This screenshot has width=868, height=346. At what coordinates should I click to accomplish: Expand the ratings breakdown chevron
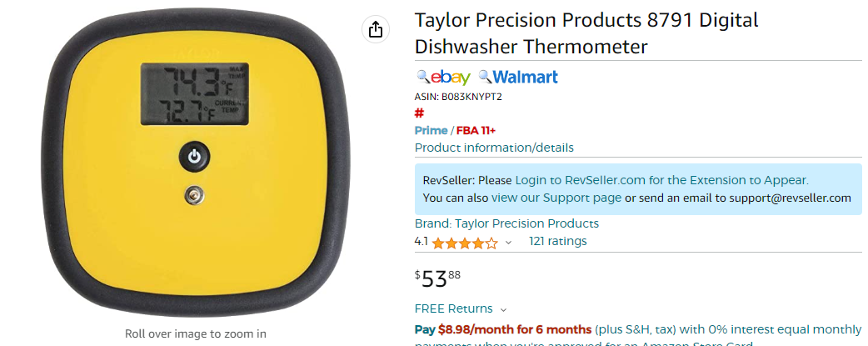coord(509,243)
